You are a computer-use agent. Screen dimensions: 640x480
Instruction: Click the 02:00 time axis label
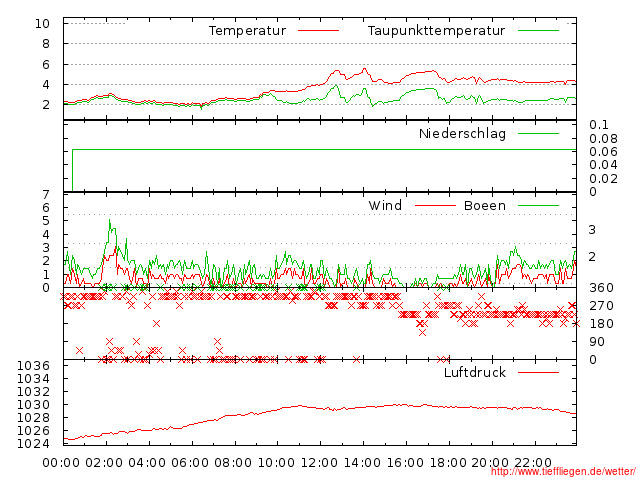click(104, 463)
